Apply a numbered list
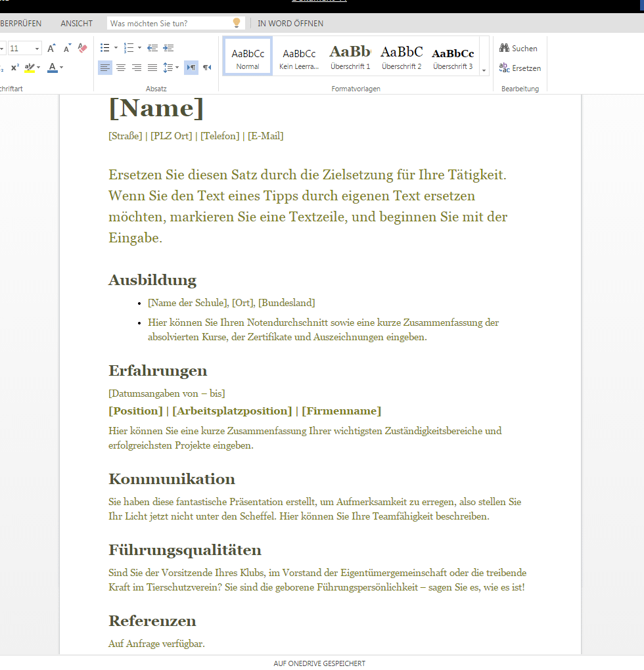 (129, 48)
